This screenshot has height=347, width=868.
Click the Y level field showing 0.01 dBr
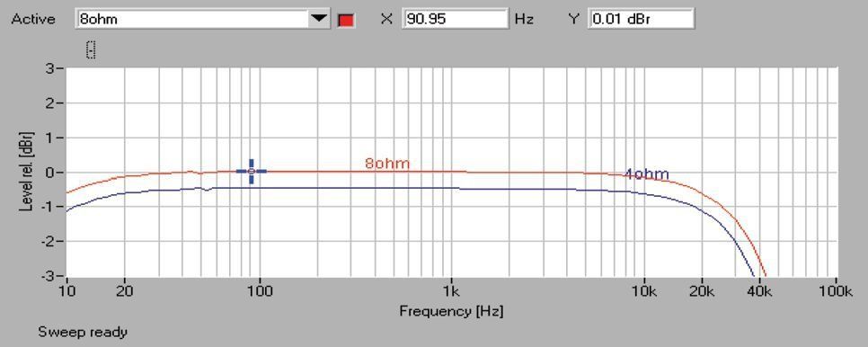[641, 19]
